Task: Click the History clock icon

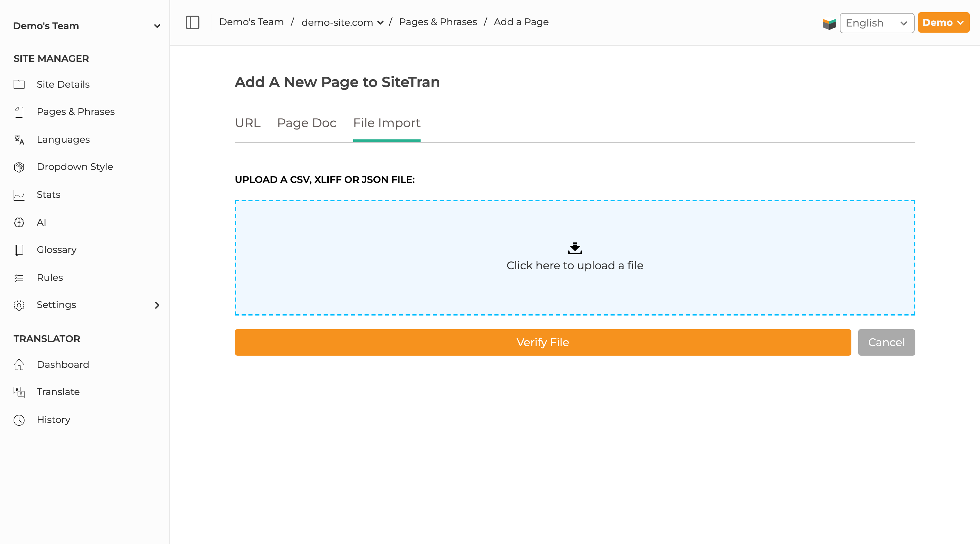Action: pos(19,420)
